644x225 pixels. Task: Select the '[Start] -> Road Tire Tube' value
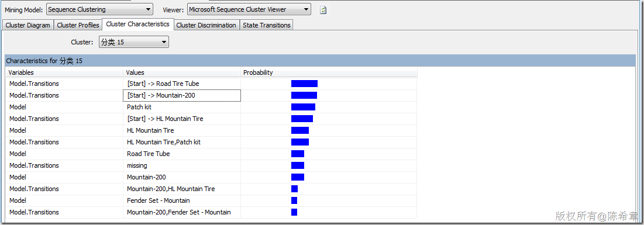click(163, 84)
